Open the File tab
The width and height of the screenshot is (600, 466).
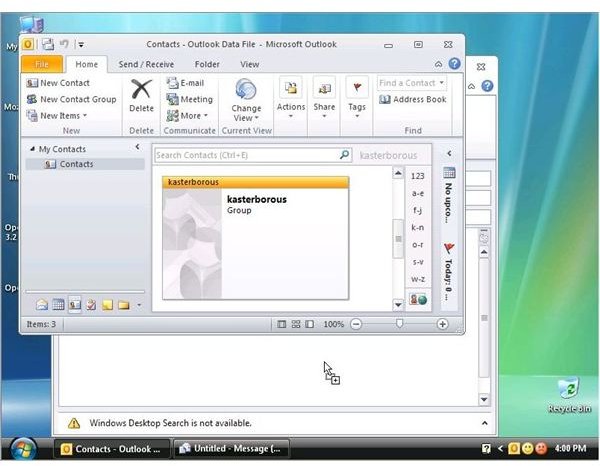[42, 64]
